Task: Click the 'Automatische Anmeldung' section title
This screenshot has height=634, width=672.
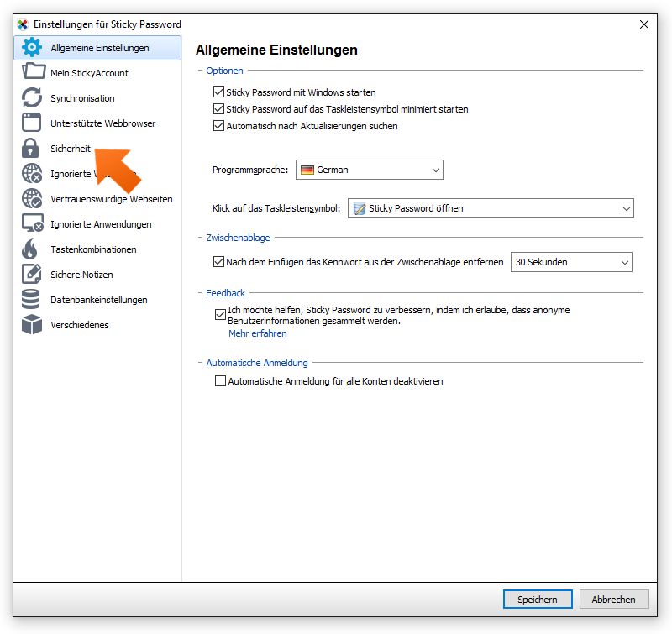Action: click(257, 363)
